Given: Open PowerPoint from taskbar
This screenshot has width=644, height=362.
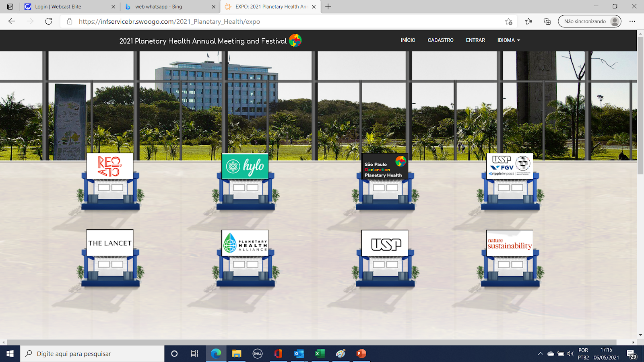Looking at the screenshot, I should click(x=361, y=354).
